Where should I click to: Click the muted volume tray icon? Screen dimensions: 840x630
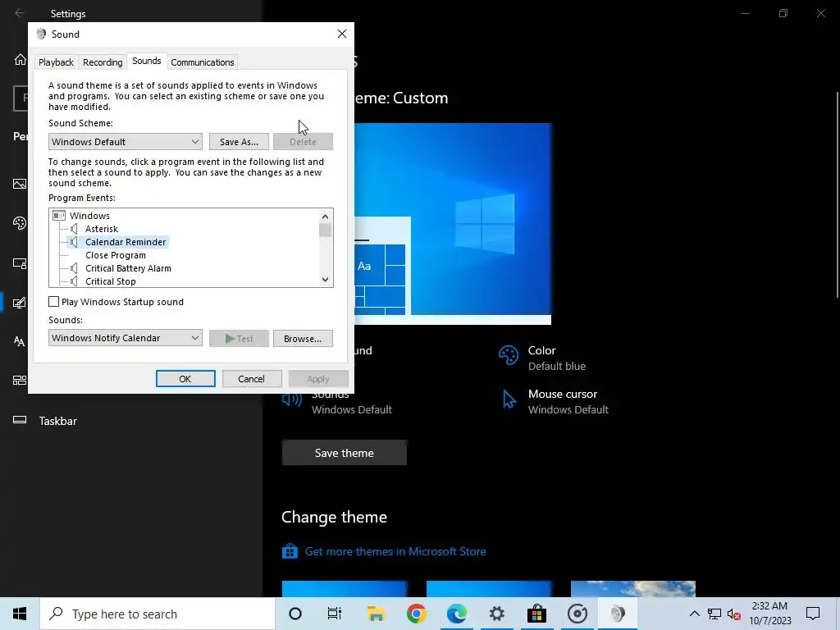coord(734,614)
